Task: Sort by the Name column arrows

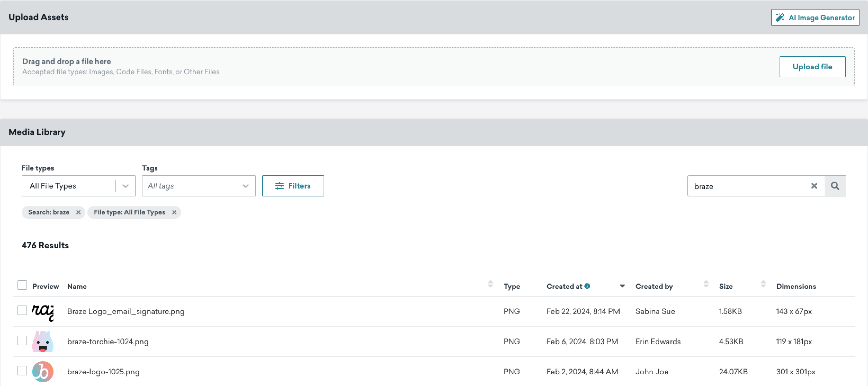Action: (x=490, y=284)
